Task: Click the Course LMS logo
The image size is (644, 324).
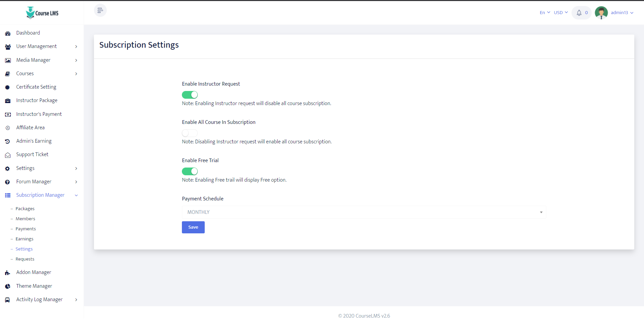Action: (x=42, y=13)
